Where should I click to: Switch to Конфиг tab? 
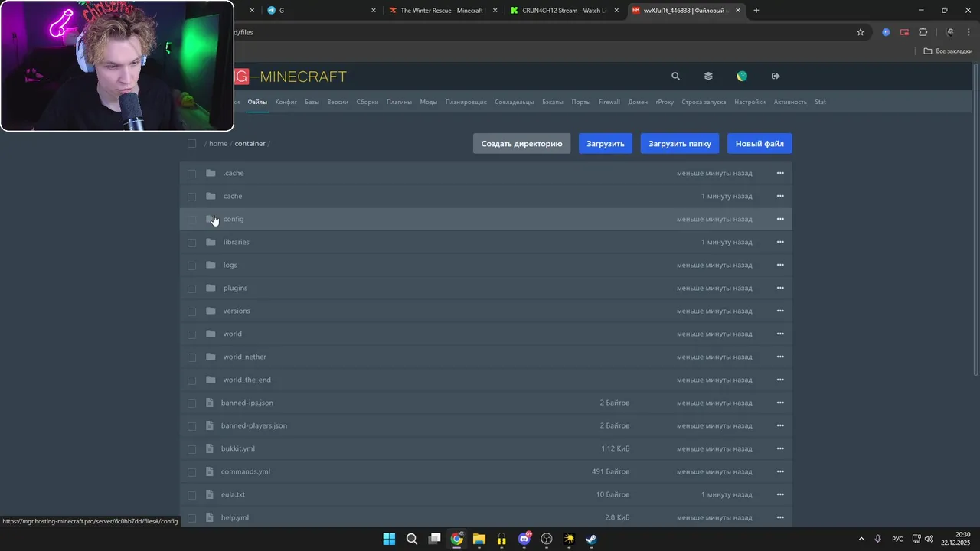(x=286, y=102)
